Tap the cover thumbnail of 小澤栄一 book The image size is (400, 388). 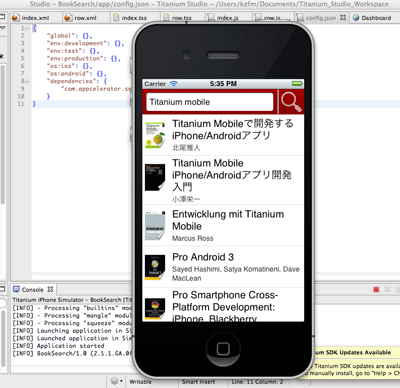[155, 177]
